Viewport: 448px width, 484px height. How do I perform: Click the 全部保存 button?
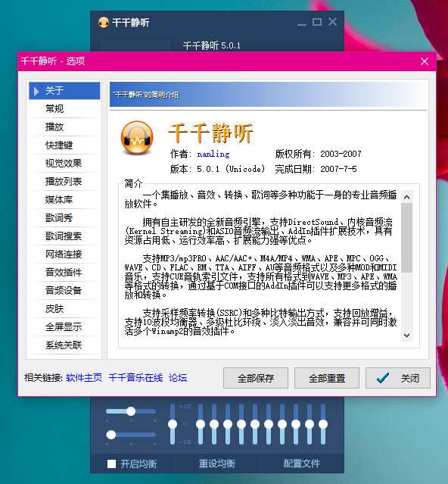pyautogui.click(x=256, y=378)
